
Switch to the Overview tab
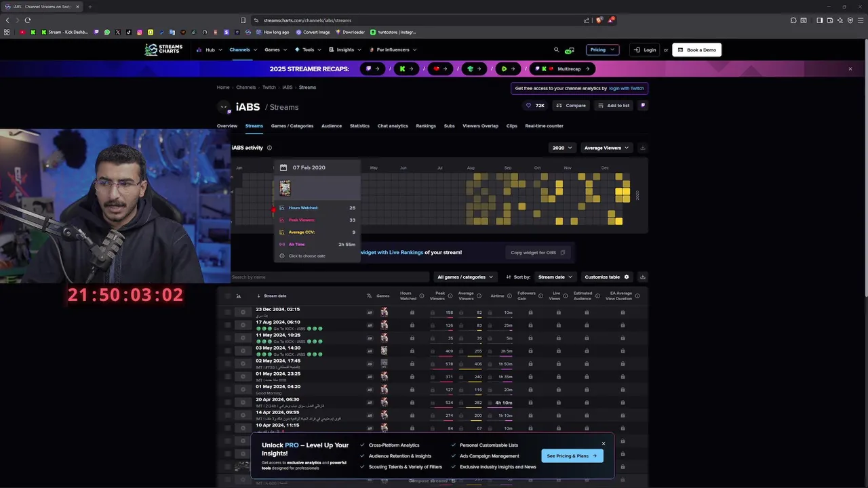(x=227, y=126)
